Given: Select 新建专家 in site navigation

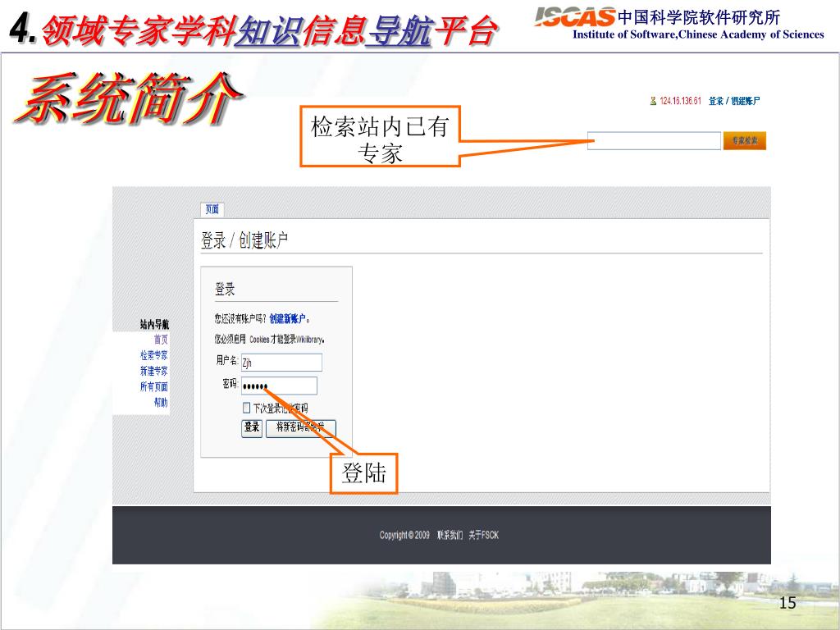Looking at the screenshot, I should 154,371.
